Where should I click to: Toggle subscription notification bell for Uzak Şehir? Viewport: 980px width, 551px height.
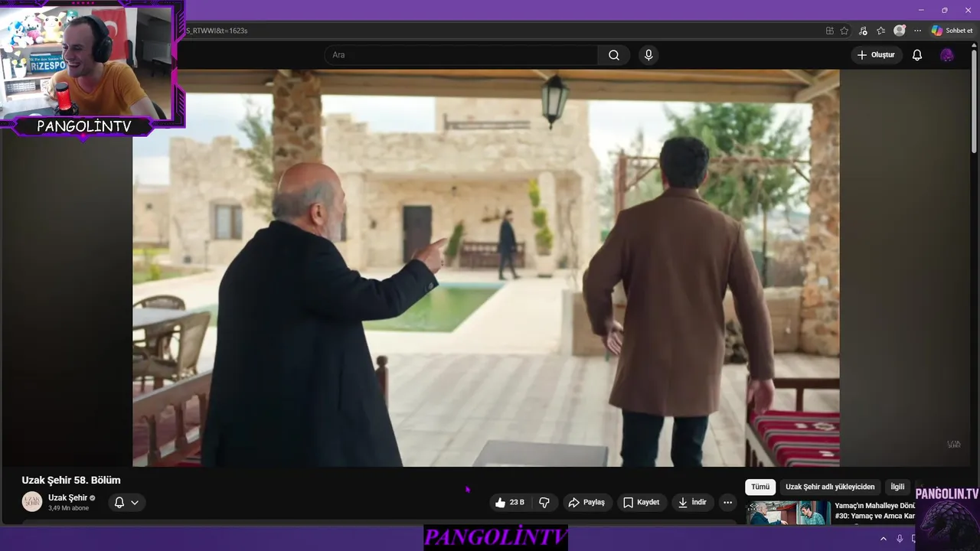pos(119,503)
